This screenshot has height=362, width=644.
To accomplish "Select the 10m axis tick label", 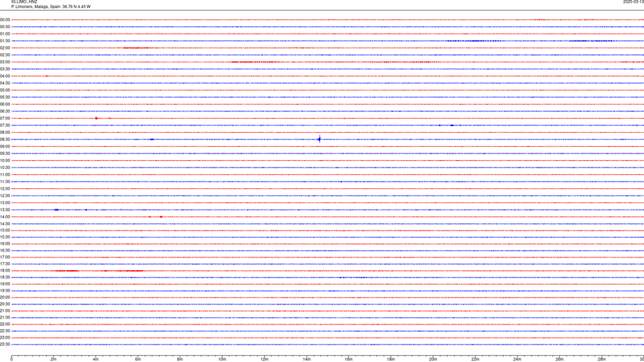I will pyautogui.click(x=222, y=359).
